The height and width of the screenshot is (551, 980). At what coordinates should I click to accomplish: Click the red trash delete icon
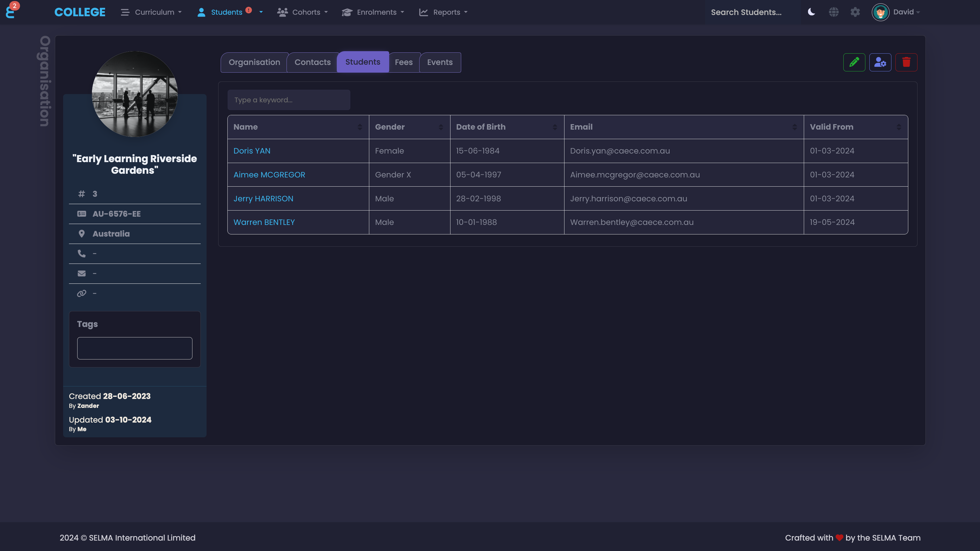pyautogui.click(x=906, y=63)
